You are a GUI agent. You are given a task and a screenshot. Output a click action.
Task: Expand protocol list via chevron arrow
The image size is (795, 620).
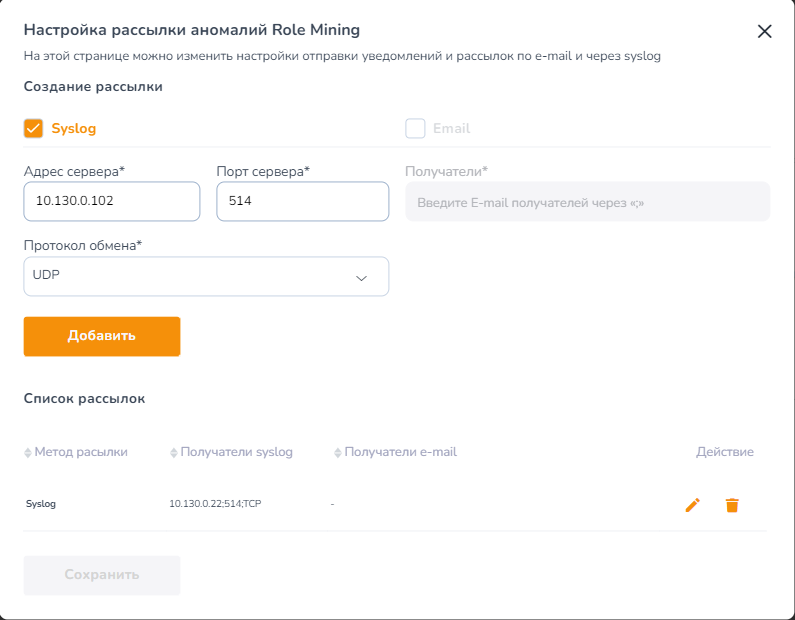362,278
